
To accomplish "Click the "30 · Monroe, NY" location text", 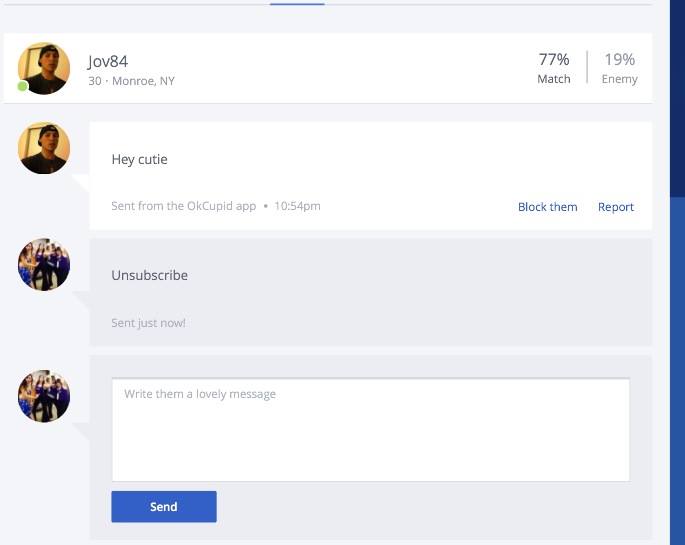I will click(131, 81).
